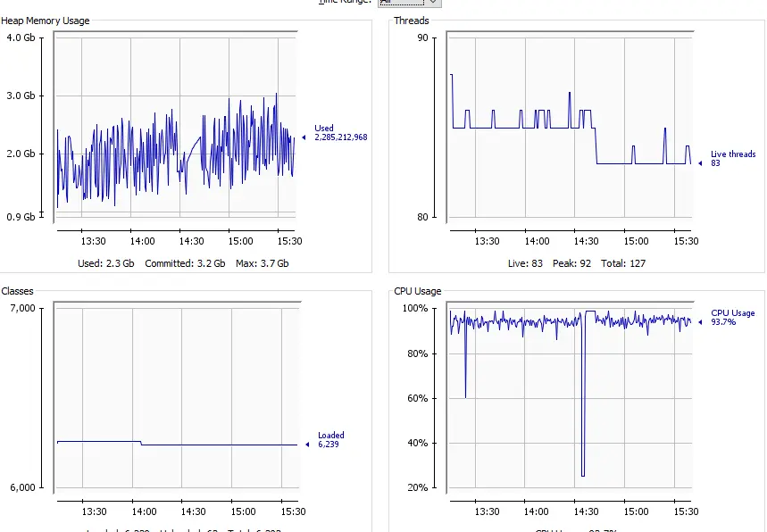Click the '6,000' Classes axis label
This screenshot has width=767, height=532.
tap(22, 487)
